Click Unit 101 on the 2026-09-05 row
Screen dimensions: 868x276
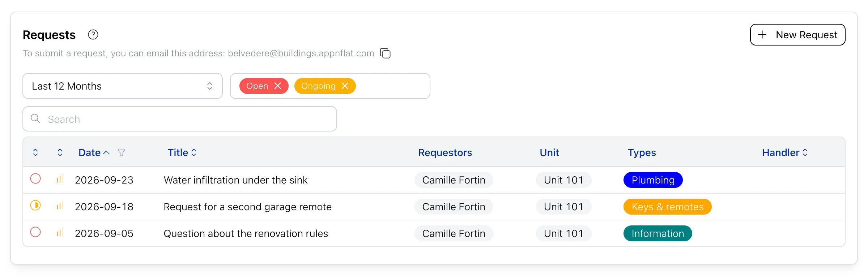(563, 233)
